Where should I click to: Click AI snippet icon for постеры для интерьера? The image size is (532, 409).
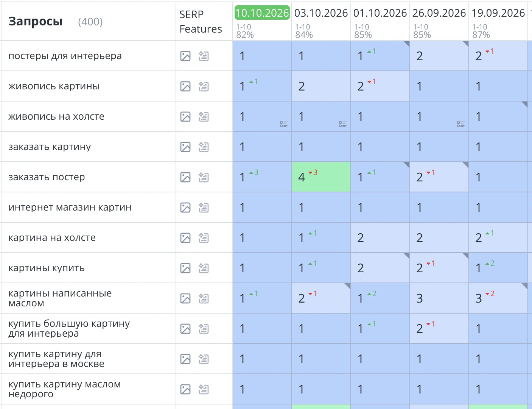point(204,56)
